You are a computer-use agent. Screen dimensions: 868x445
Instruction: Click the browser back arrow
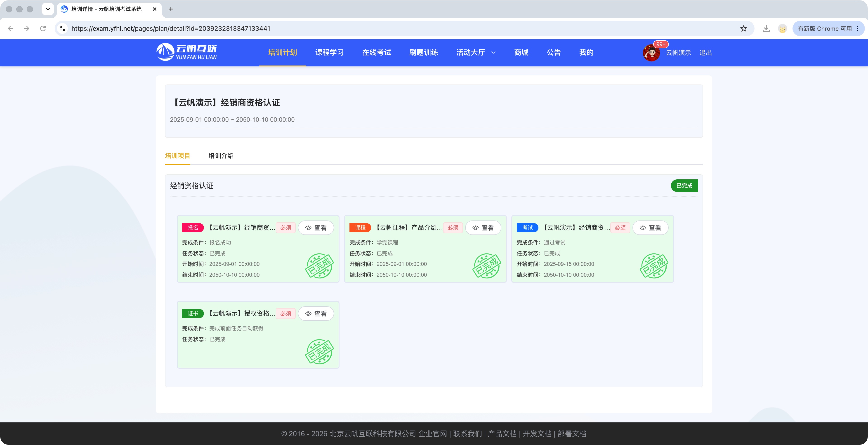[10, 29]
